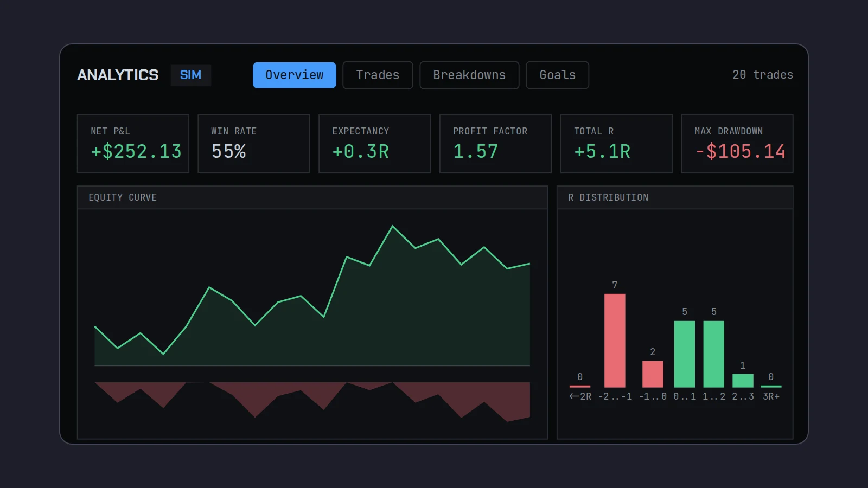Open the Breakdowns tab
This screenshot has height=488, width=868.
point(469,75)
